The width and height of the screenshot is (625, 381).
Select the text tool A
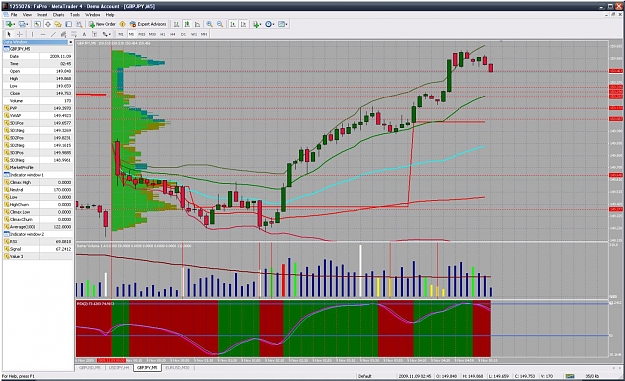(84, 34)
